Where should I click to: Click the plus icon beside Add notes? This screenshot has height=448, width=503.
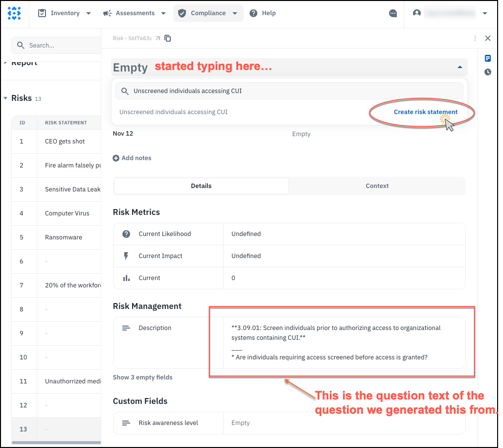pos(116,158)
